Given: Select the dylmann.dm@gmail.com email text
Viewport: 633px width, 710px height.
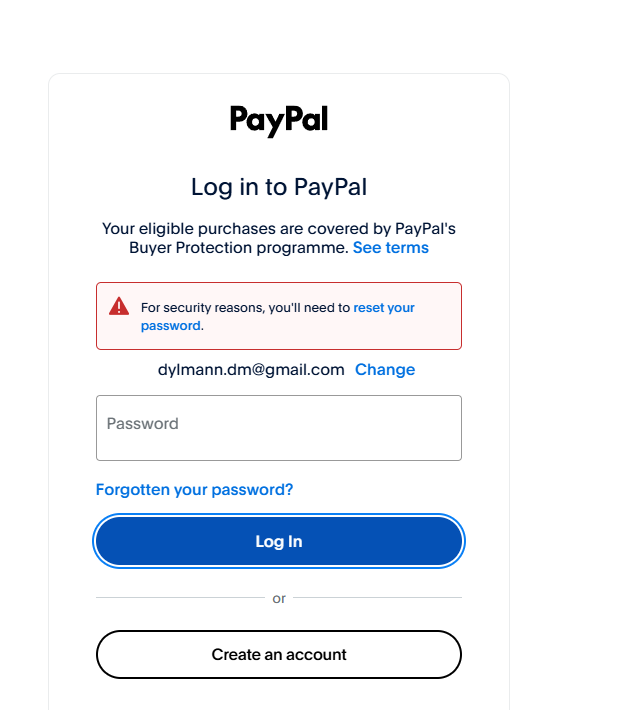Looking at the screenshot, I should 251,369.
